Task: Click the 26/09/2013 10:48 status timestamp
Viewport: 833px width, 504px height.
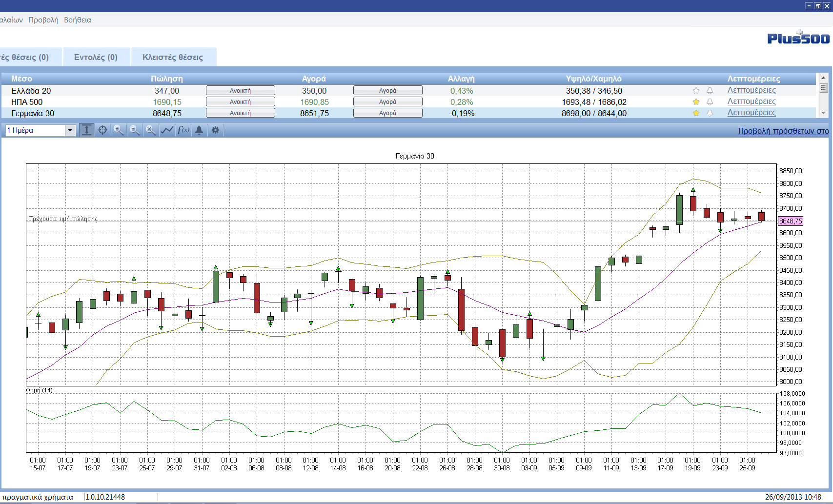Action: pyautogui.click(x=793, y=497)
